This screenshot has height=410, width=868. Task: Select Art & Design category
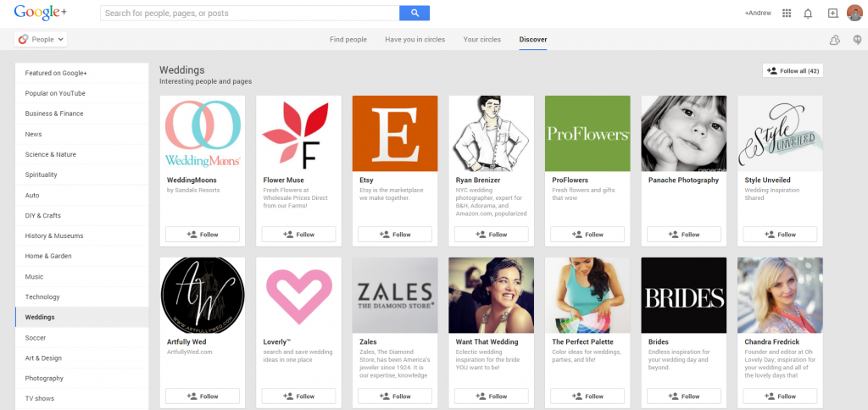pos(82,358)
